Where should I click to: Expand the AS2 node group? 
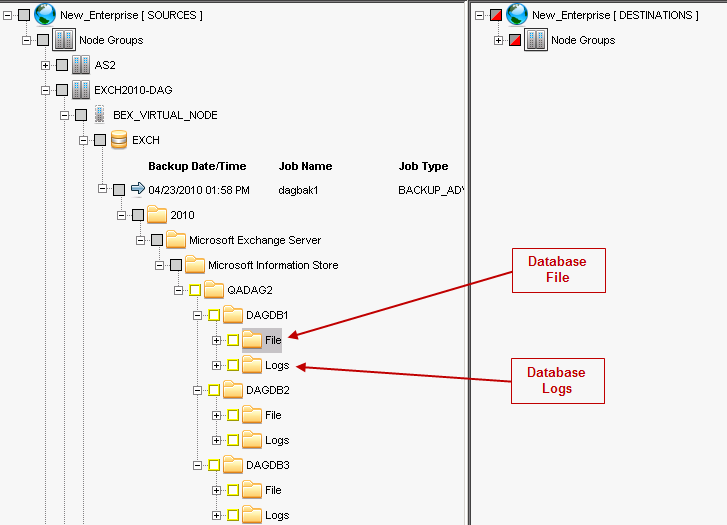point(46,65)
